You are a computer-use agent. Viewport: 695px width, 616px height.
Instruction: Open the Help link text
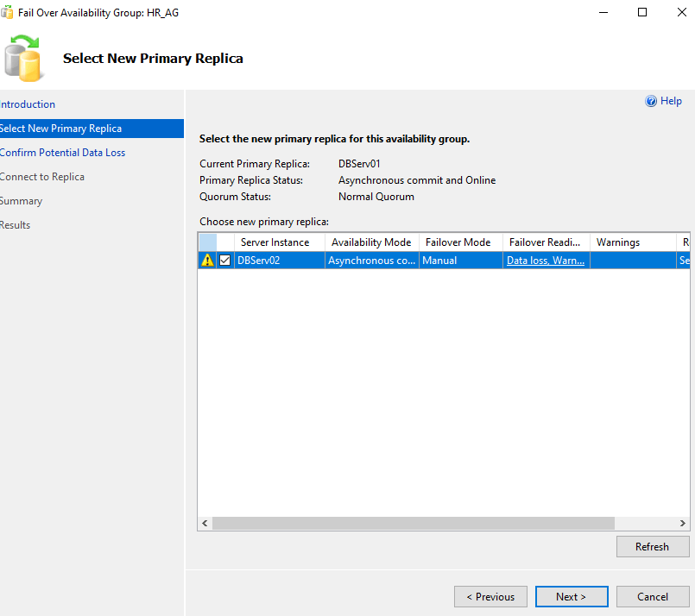tap(671, 101)
